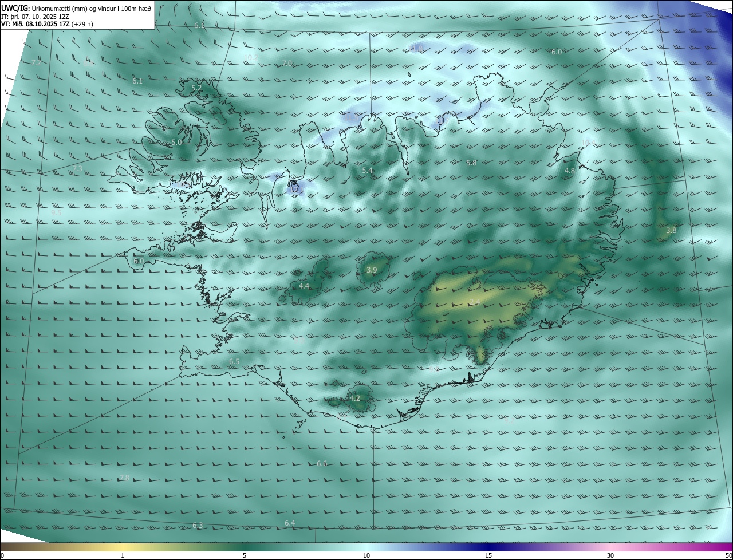
Task: Click the 30 tick on the color scale
Action: [x=610, y=556]
